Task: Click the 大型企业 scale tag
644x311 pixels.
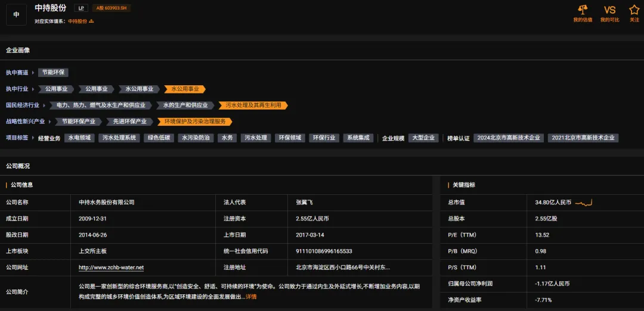Action: point(423,138)
